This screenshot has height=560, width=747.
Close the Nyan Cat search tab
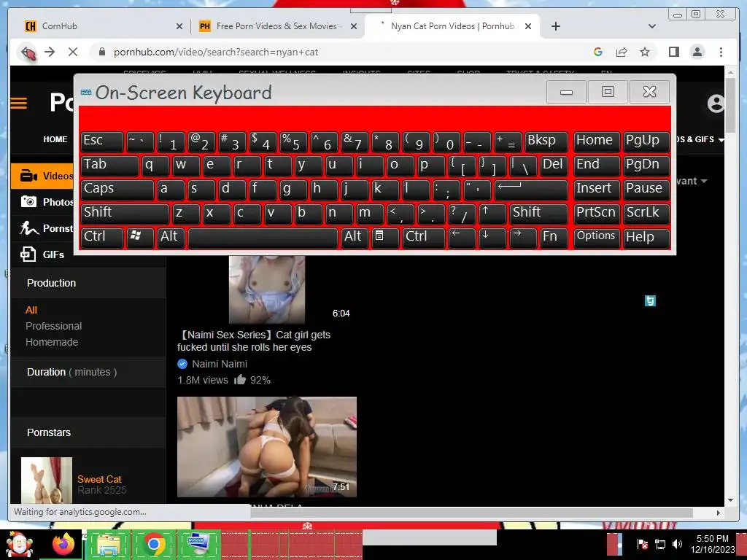tap(528, 26)
